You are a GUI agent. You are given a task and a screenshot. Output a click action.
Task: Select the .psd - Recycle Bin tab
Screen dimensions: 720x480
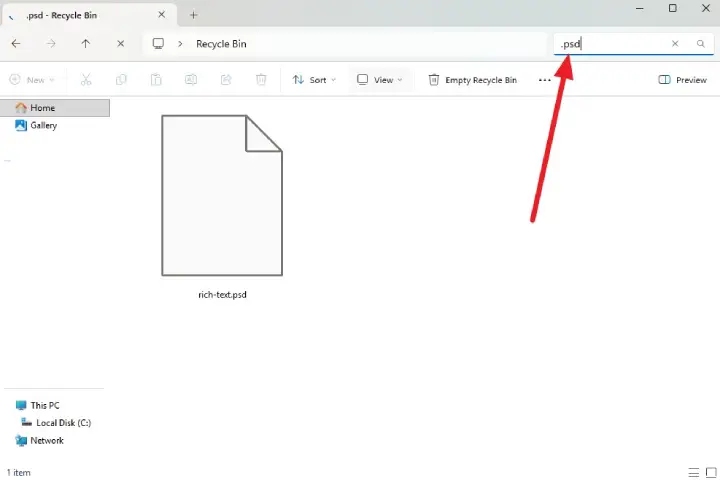[x=89, y=15]
